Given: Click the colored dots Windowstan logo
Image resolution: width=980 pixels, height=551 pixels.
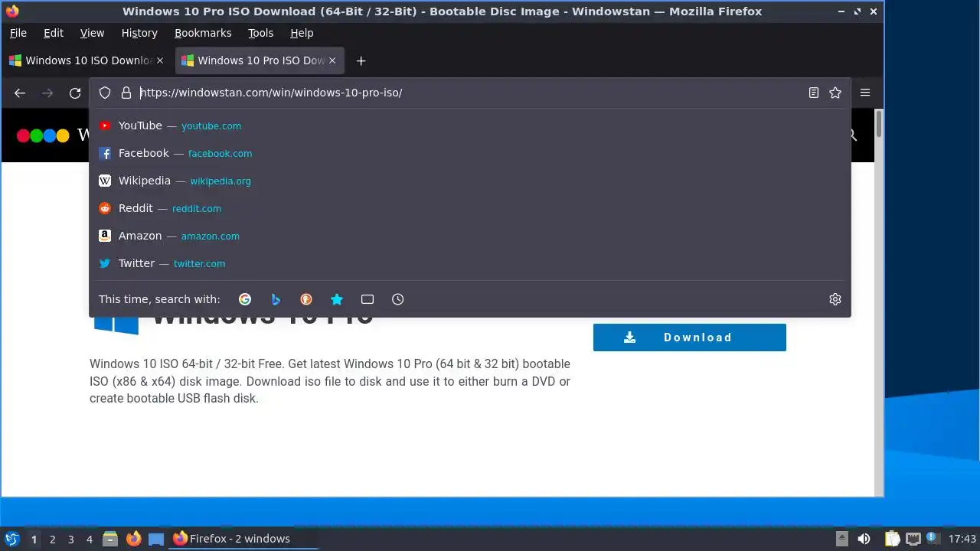Looking at the screenshot, I should click(x=43, y=135).
